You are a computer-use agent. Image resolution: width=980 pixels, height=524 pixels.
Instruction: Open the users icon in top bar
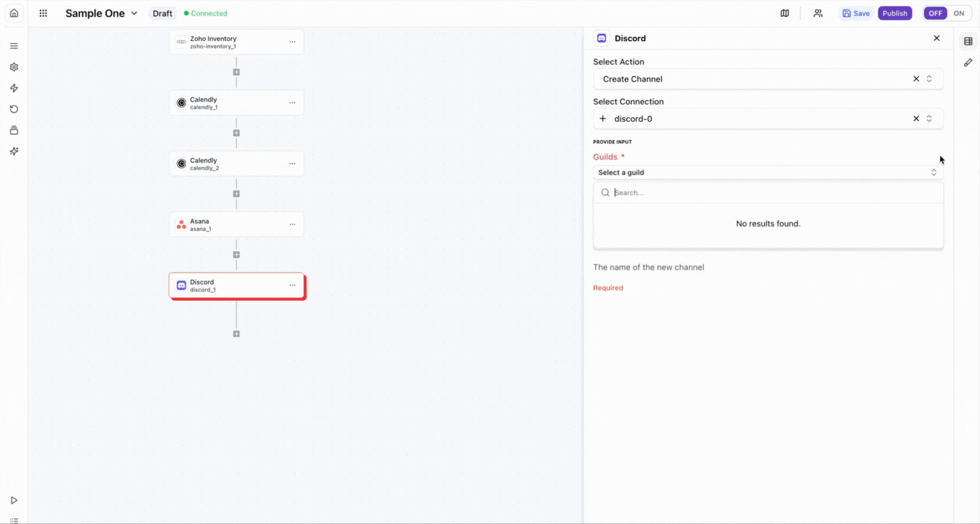tap(818, 13)
